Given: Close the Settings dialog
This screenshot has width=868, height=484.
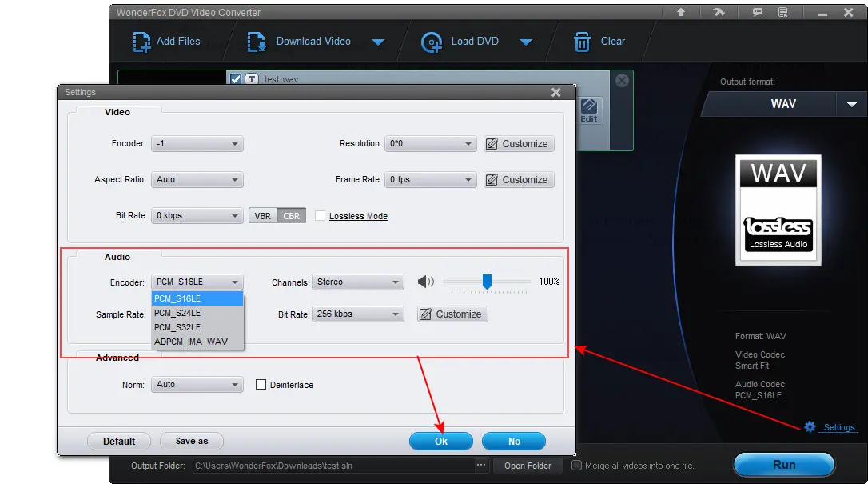Looking at the screenshot, I should tap(556, 93).
